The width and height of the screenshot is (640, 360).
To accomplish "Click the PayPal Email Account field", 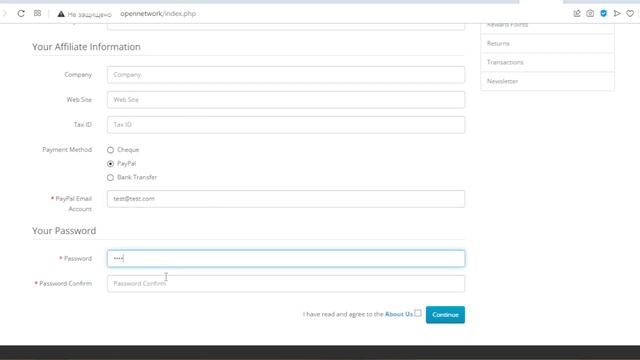I will pyautogui.click(x=286, y=199).
